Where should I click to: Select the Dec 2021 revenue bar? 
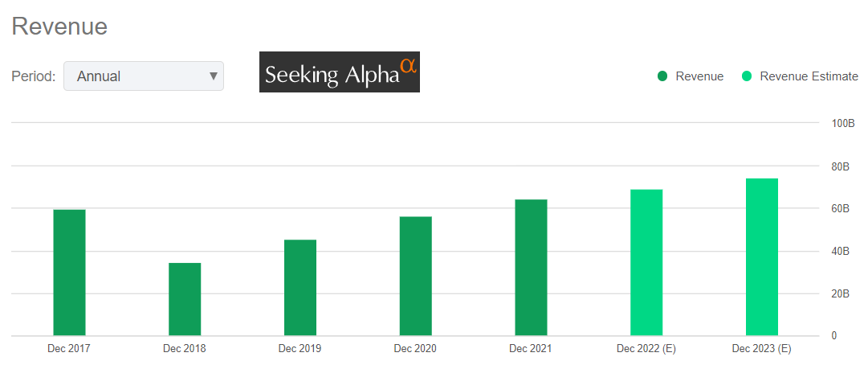click(x=531, y=267)
